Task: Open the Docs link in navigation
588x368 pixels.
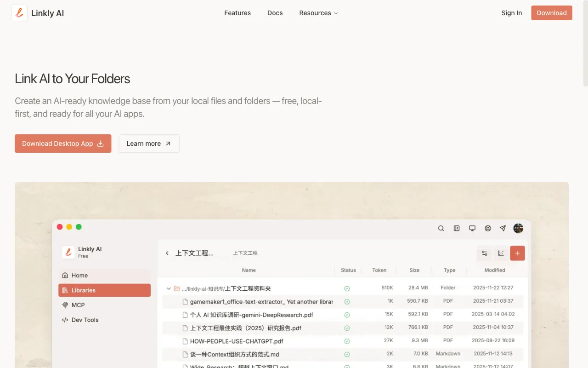Action: tap(275, 13)
